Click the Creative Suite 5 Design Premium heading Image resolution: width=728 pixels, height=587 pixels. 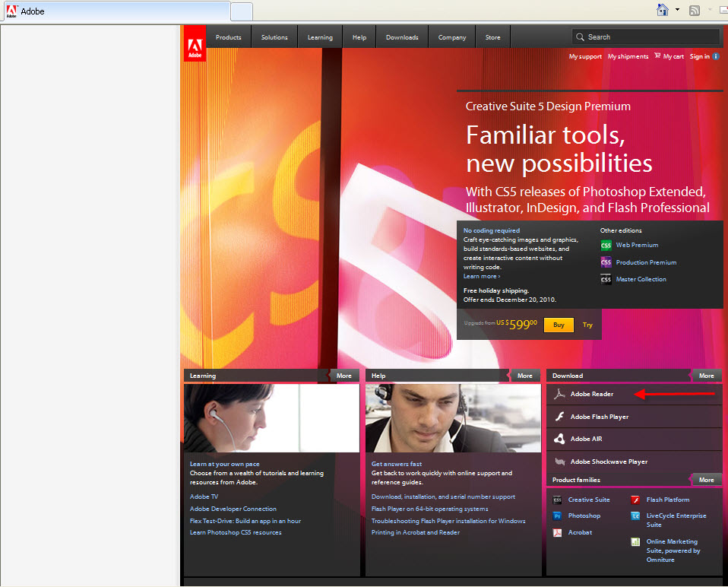pyautogui.click(x=548, y=106)
